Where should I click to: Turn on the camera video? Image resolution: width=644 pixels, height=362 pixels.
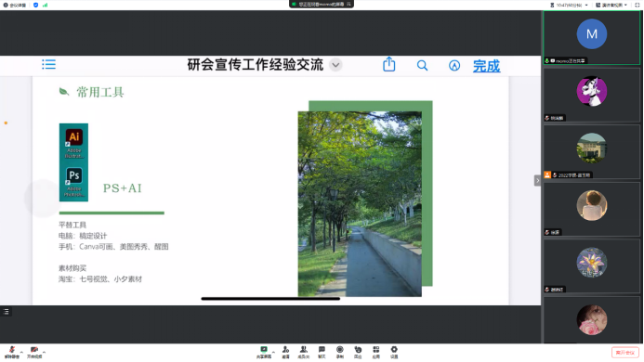pyautogui.click(x=34, y=352)
